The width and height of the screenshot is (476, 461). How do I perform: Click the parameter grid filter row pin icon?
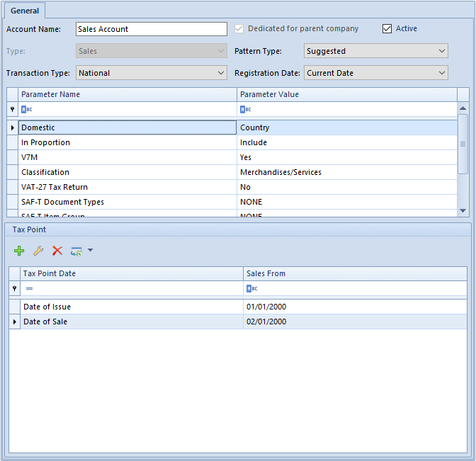[x=13, y=109]
